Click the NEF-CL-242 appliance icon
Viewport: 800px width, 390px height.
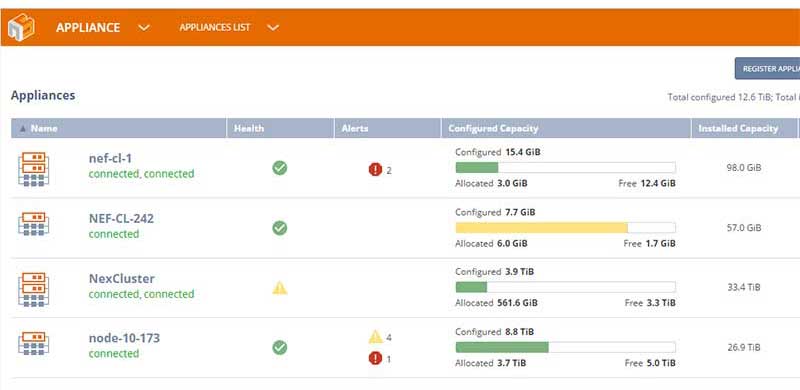(x=34, y=224)
